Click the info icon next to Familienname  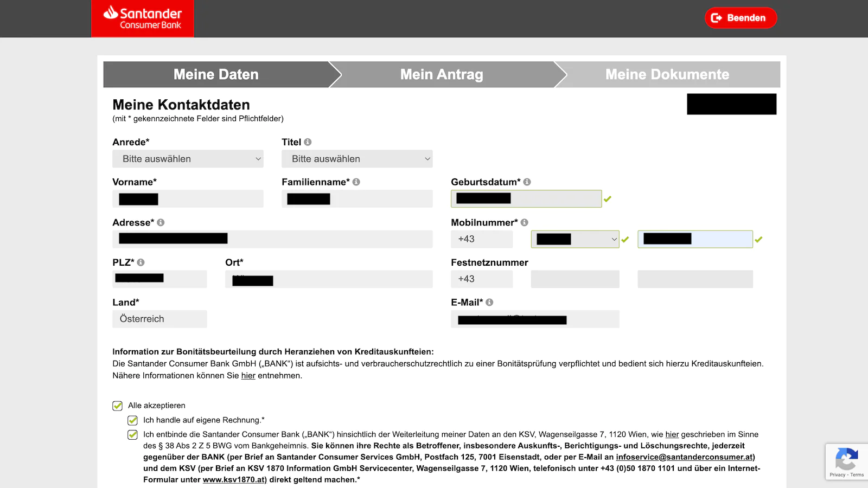pos(356,182)
